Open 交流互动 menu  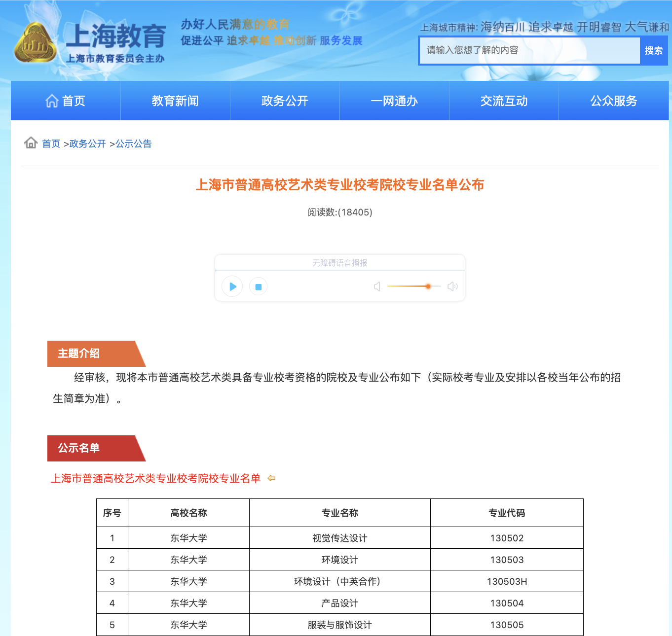coord(504,101)
